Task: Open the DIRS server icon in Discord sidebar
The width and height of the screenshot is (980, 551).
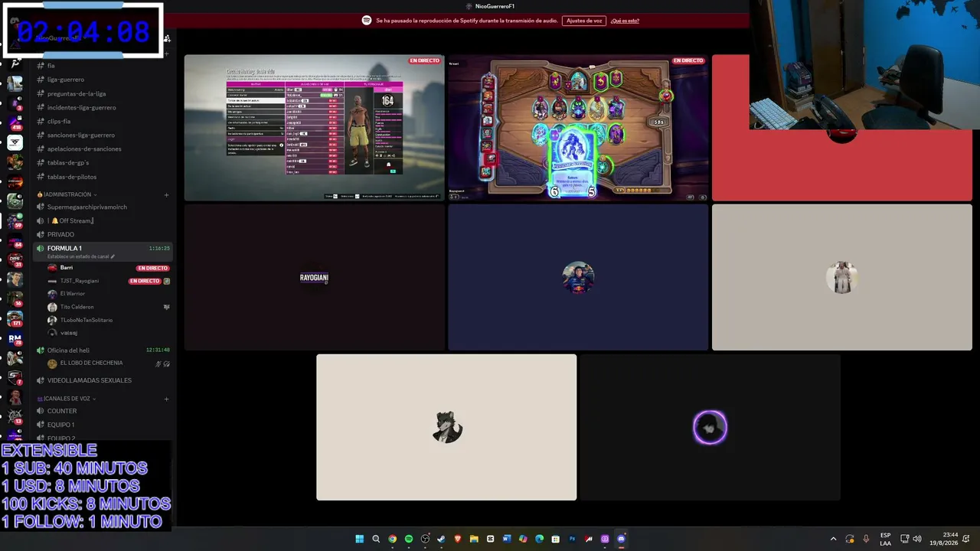Action: click(15, 259)
